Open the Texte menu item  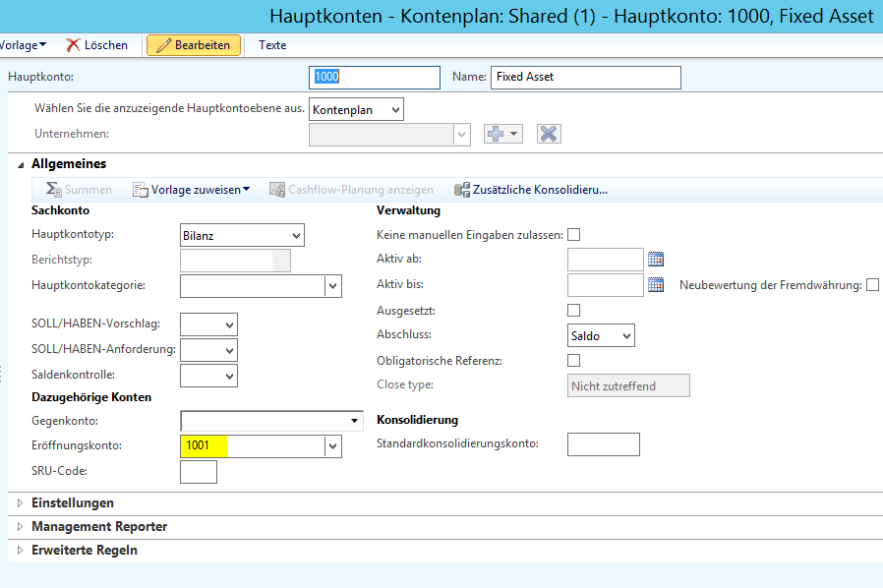tap(272, 45)
